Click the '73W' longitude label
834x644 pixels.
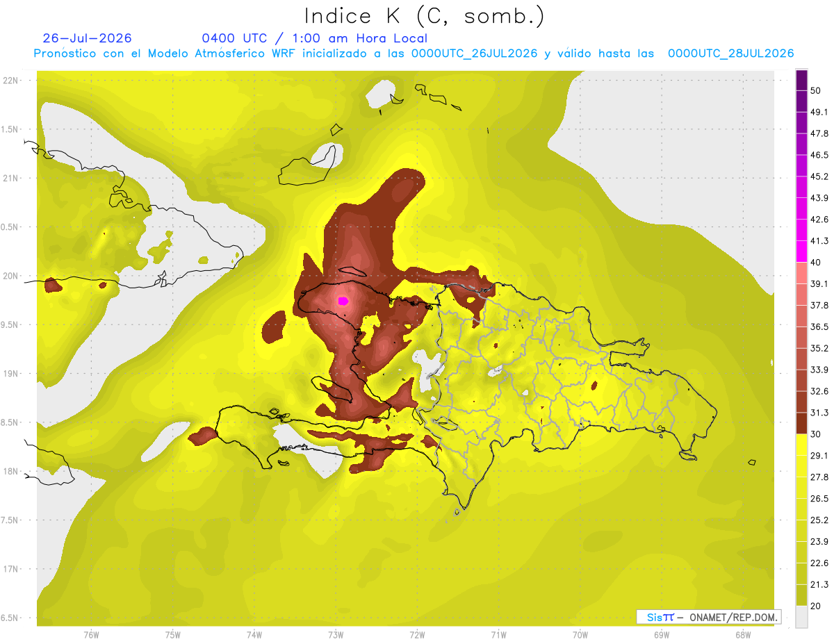tap(336, 634)
